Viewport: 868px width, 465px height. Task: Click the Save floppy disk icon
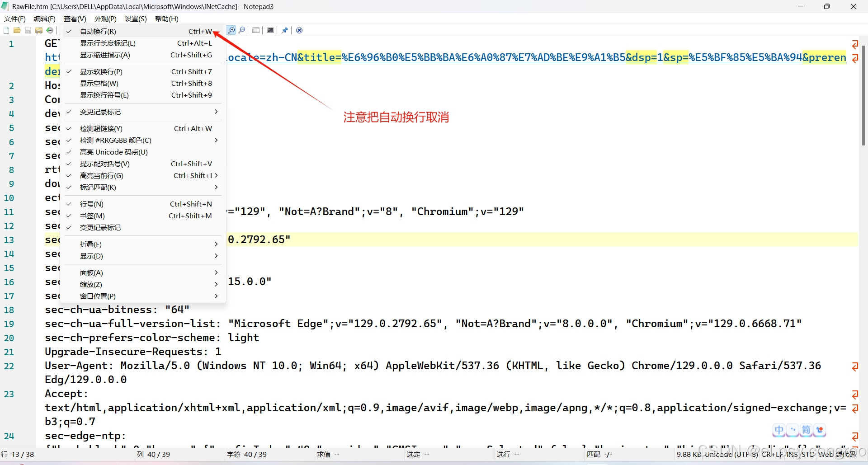[28, 30]
